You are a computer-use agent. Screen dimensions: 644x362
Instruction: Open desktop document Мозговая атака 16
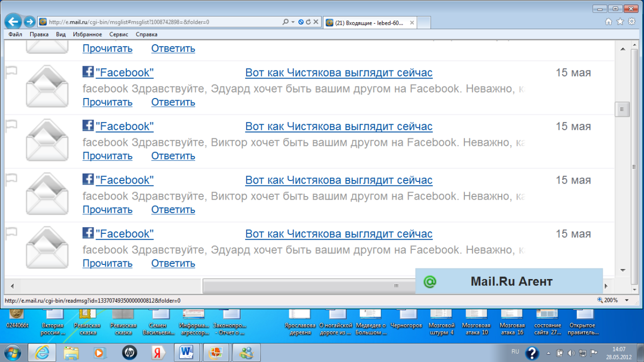click(512, 322)
